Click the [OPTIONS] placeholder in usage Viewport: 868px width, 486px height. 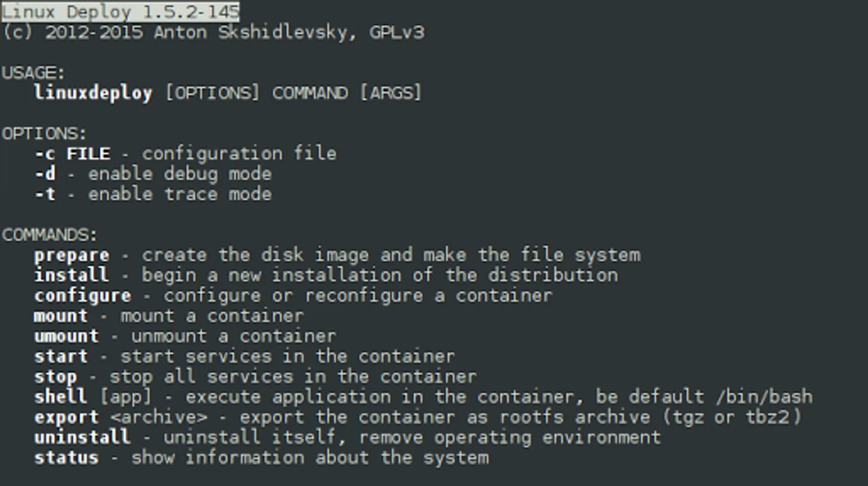pos(212,93)
